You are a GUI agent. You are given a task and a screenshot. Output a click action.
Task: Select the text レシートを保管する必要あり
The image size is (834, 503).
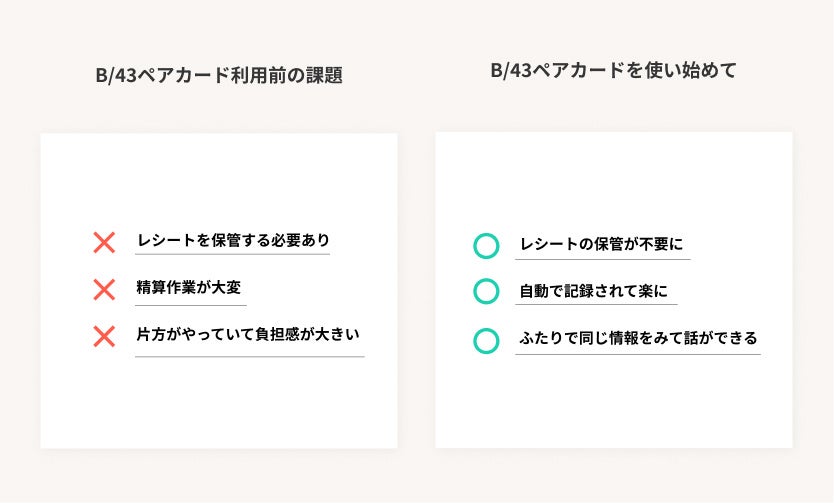tap(233, 240)
